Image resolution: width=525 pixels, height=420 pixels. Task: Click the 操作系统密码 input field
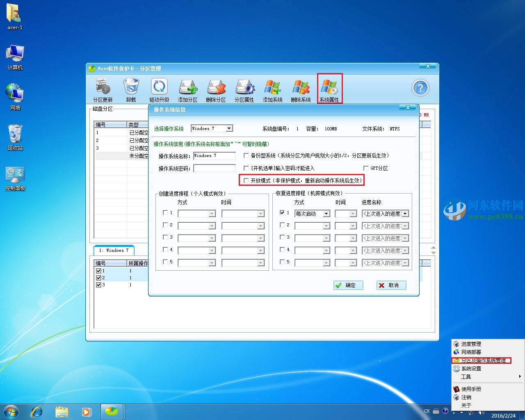(215, 168)
